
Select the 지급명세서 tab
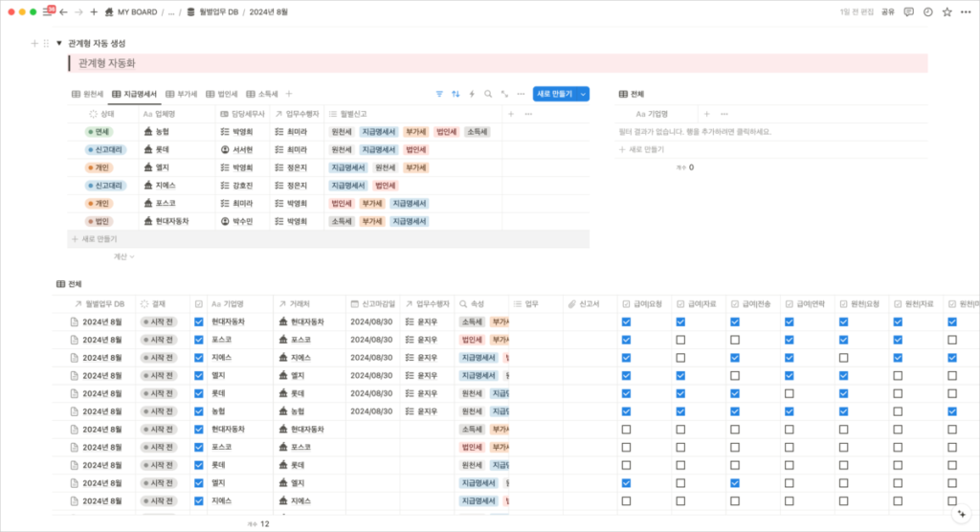(x=134, y=94)
